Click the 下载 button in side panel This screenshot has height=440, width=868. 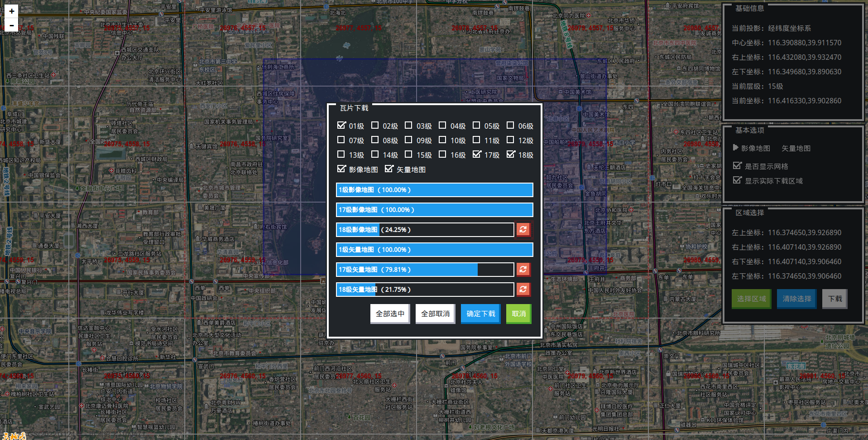[x=835, y=299]
